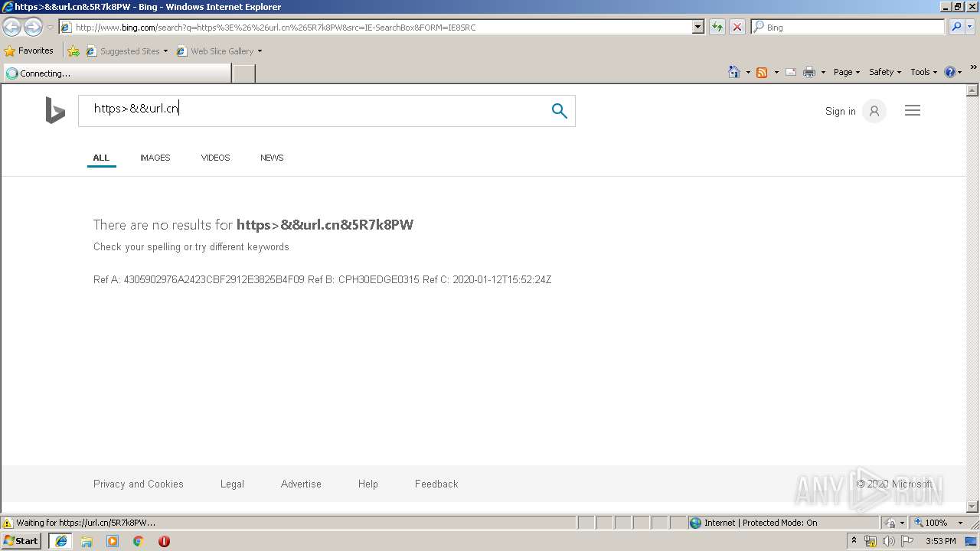Viewport: 980px width, 551px height.
Task: Click the vertical scrollbar down arrow
Action: [972, 506]
